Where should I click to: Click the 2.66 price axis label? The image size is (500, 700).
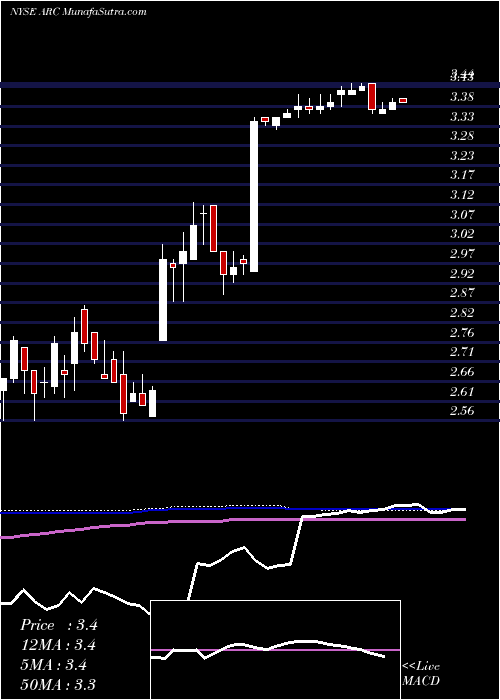462,371
